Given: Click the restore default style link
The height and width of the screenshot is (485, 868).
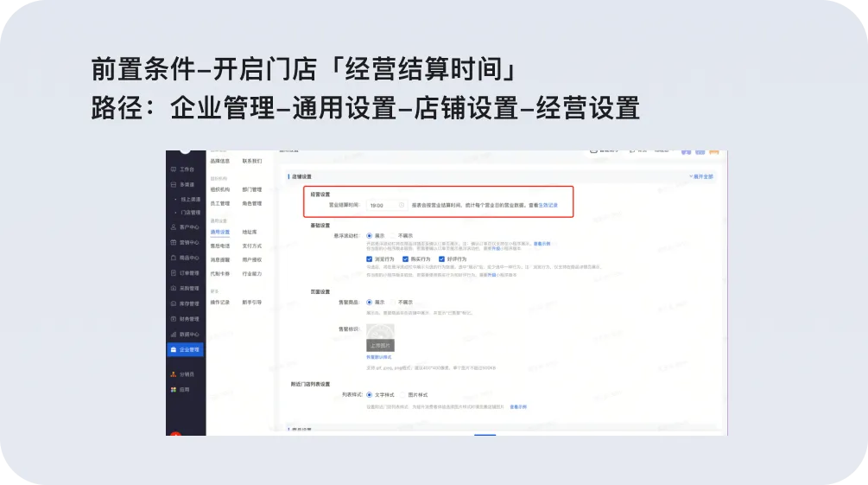Looking at the screenshot, I should [x=378, y=358].
